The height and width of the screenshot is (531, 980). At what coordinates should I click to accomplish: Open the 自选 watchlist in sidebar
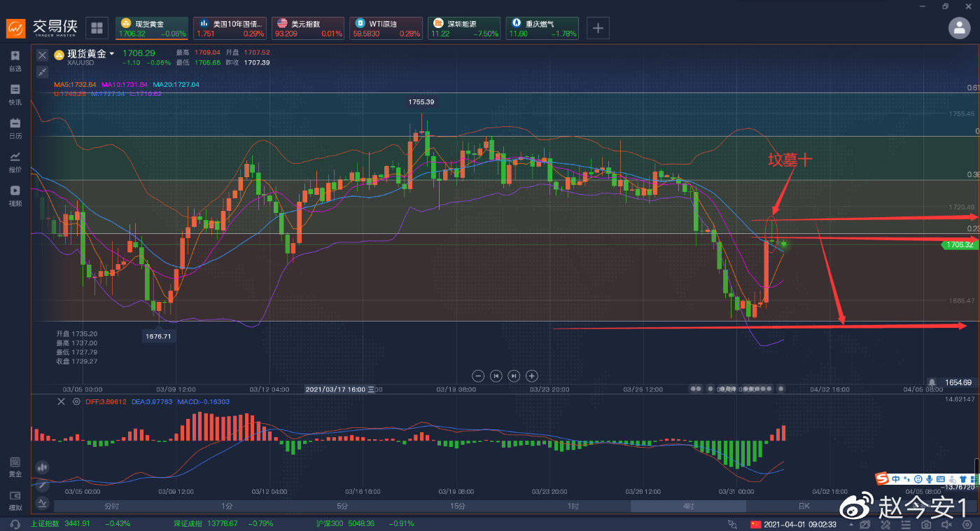click(15, 60)
